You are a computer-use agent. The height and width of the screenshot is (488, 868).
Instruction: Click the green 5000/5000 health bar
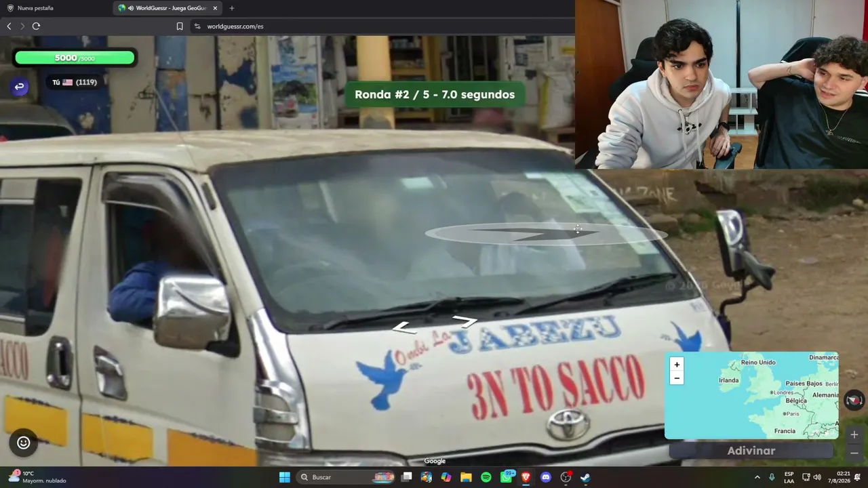point(75,58)
